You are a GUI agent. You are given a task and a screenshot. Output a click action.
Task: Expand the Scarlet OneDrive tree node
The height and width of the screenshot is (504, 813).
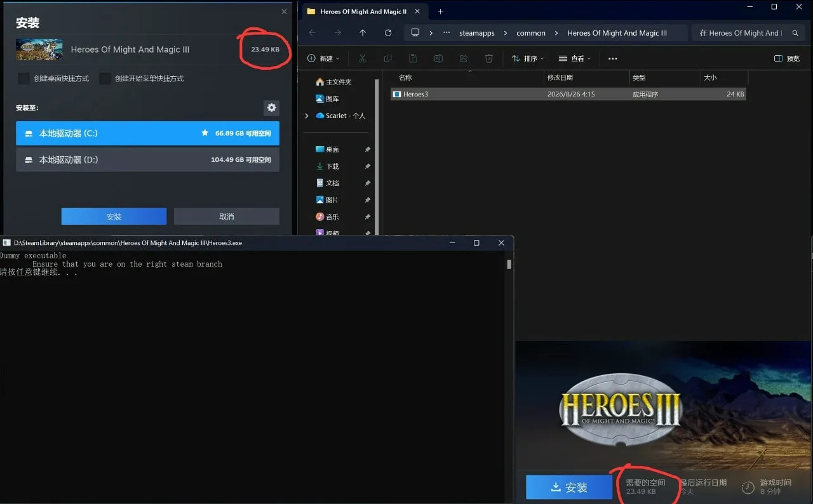[307, 116]
